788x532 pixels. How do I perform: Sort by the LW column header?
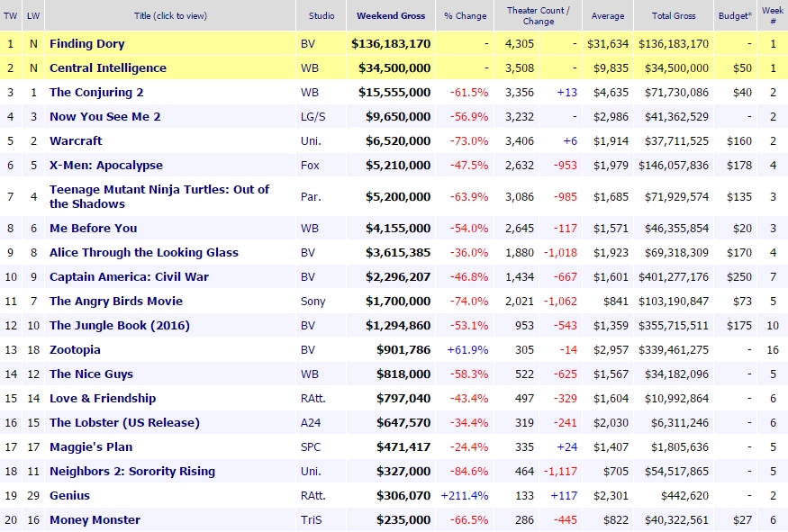(33, 15)
